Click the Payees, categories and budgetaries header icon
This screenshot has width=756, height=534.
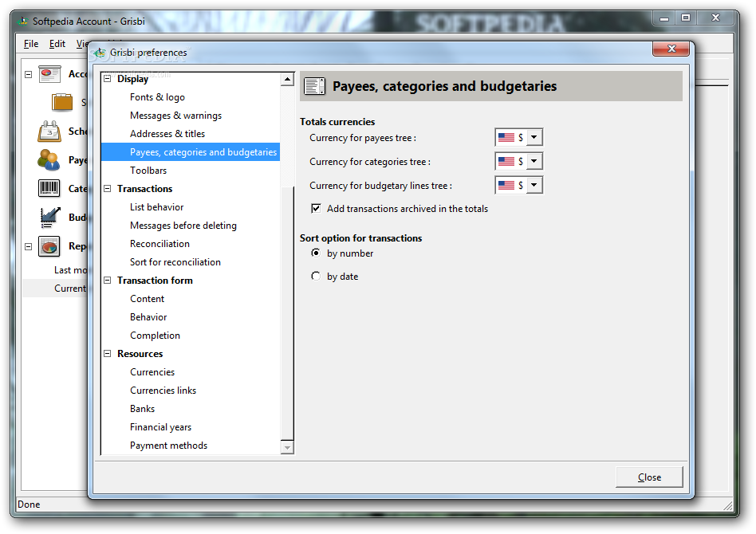click(x=314, y=86)
